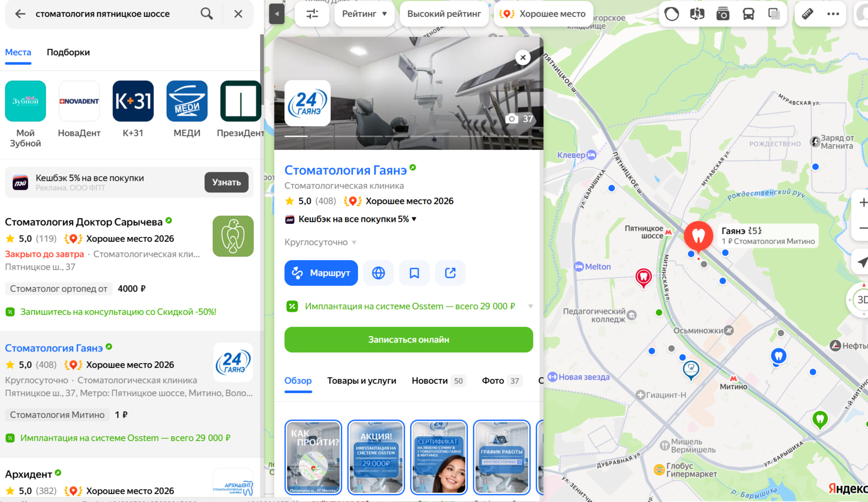Click green promo Запишитесь на консультацию со Скидкой
This screenshot has height=502, width=868.
coord(118,312)
